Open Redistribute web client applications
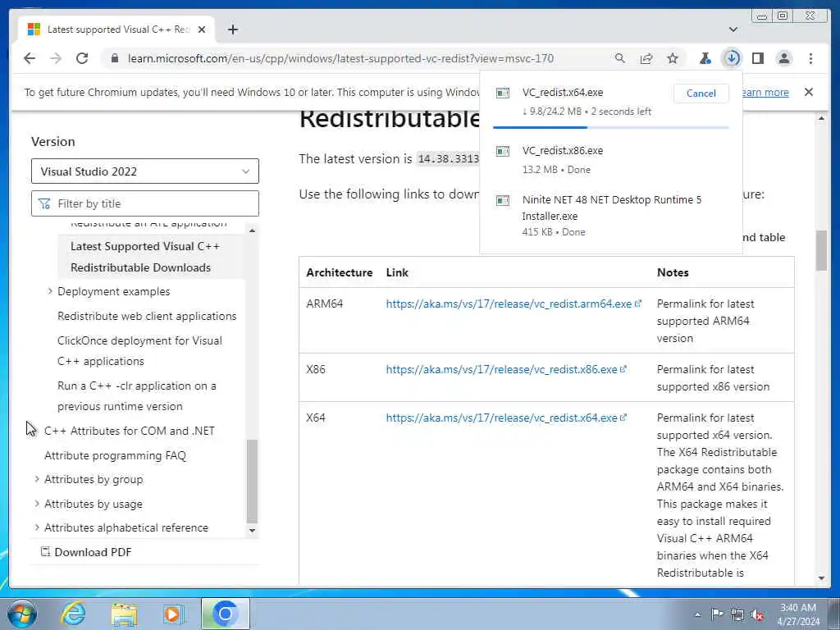The height and width of the screenshot is (630, 840). point(147,316)
